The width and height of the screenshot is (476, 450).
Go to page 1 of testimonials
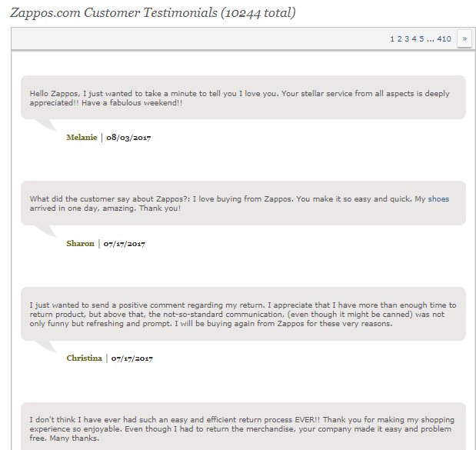pos(392,38)
